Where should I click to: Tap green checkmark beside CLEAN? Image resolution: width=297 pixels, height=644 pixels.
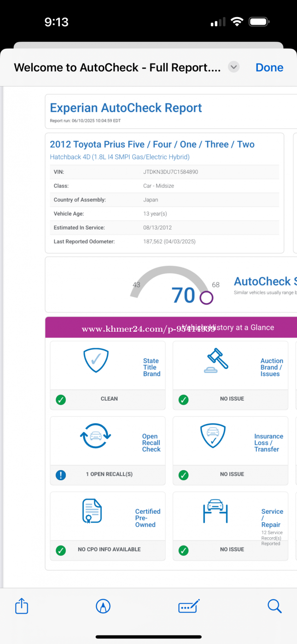[61, 400]
